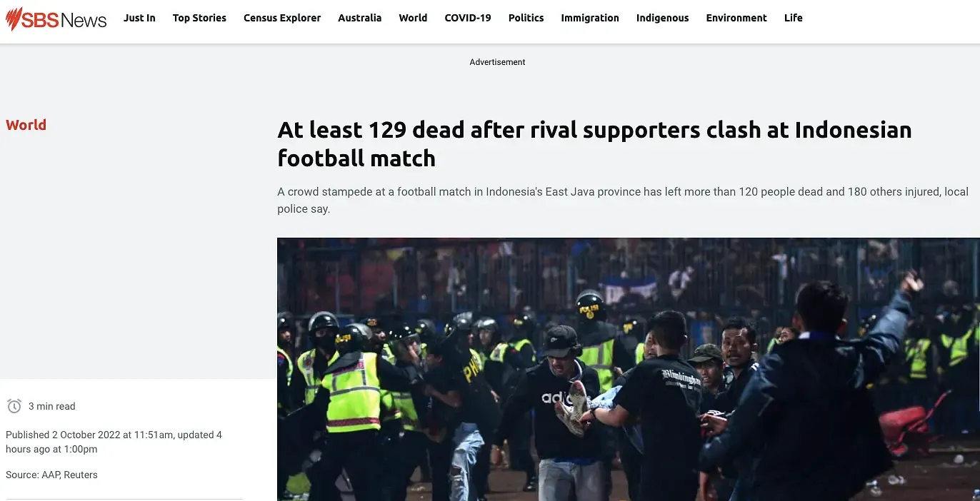The width and height of the screenshot is (980, 501).
Task: Open the Environment section
Action: point(736,18)
